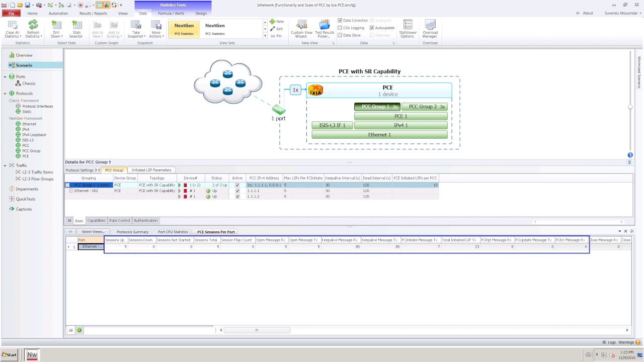The width and height of the screenshot is (644, 362).
Task: Toggle Autoupdate checkbox
Action: [x=372, y=28]
